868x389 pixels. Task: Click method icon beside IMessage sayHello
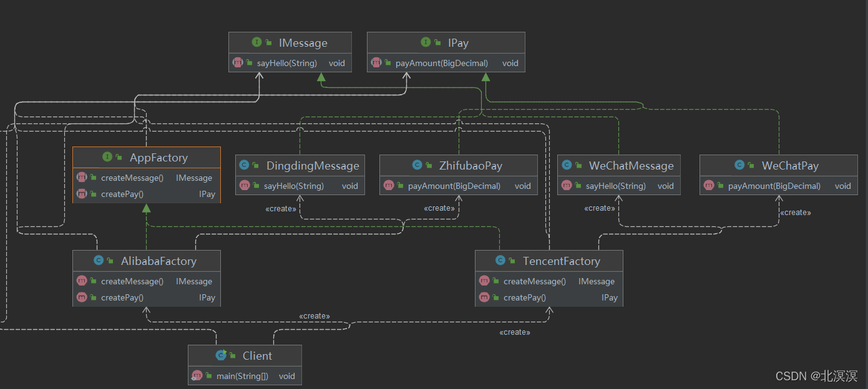click(238, 62)
